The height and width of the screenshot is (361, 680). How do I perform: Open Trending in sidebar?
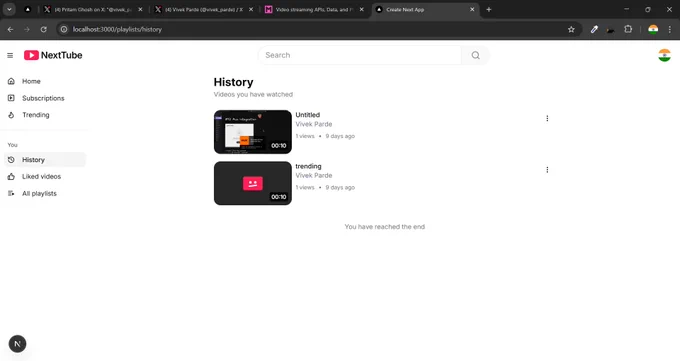[46, 115]
